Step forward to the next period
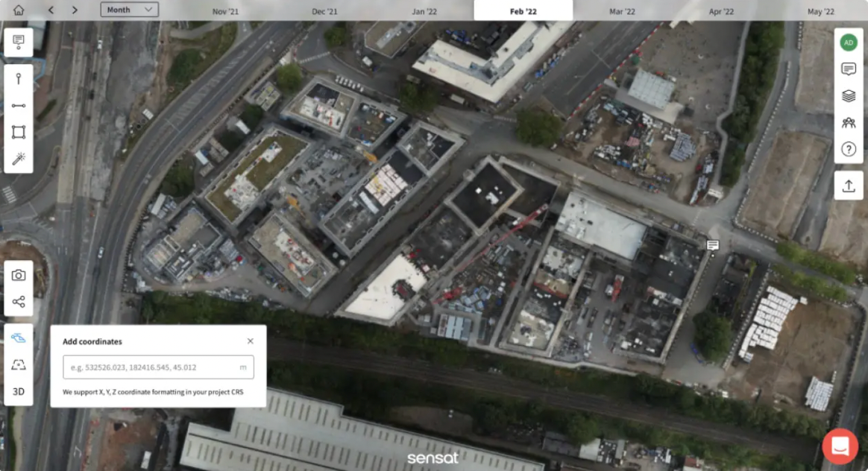 click(75, 10)
